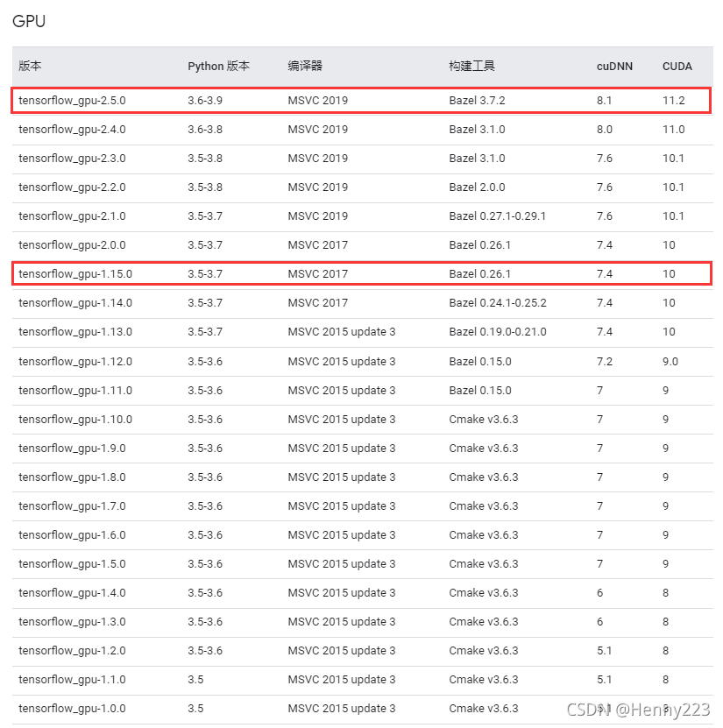Select the GPU section heading
Image resolution: width=723 pixels, height=728 pixels.
(x=29, y=21)
